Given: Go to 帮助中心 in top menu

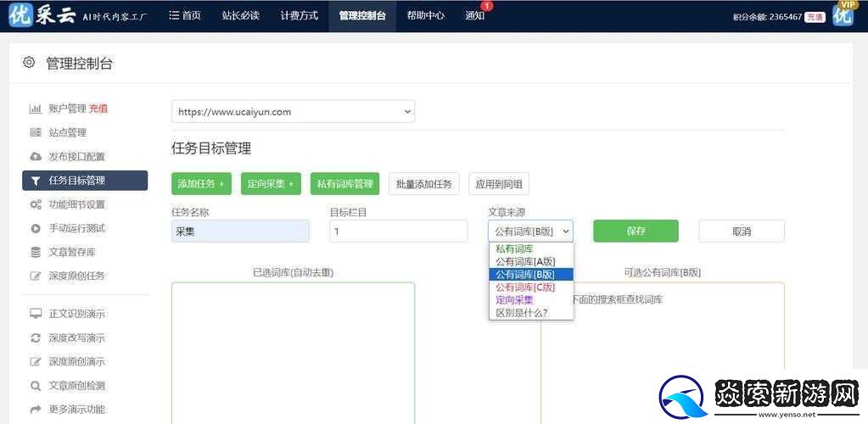Looking at the screenshot, I should [425, 15].
